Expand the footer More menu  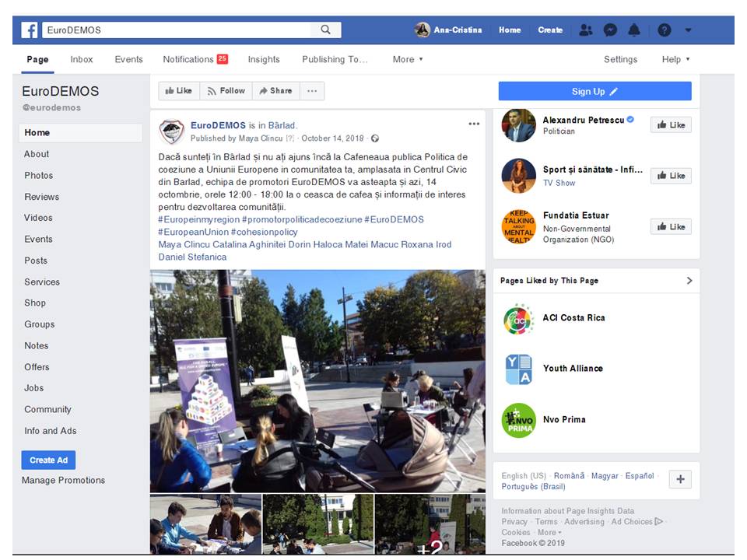(550, 532)
